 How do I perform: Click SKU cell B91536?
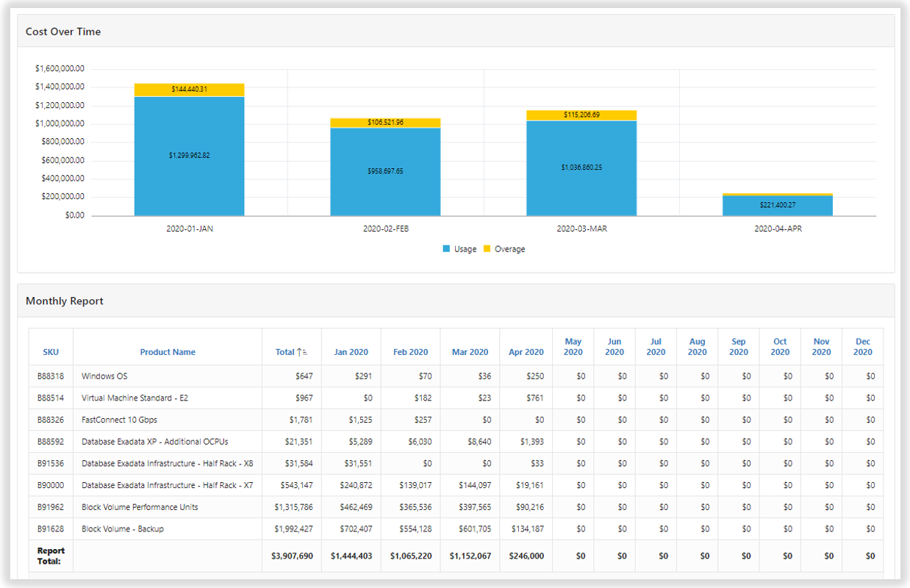point(51,463)
